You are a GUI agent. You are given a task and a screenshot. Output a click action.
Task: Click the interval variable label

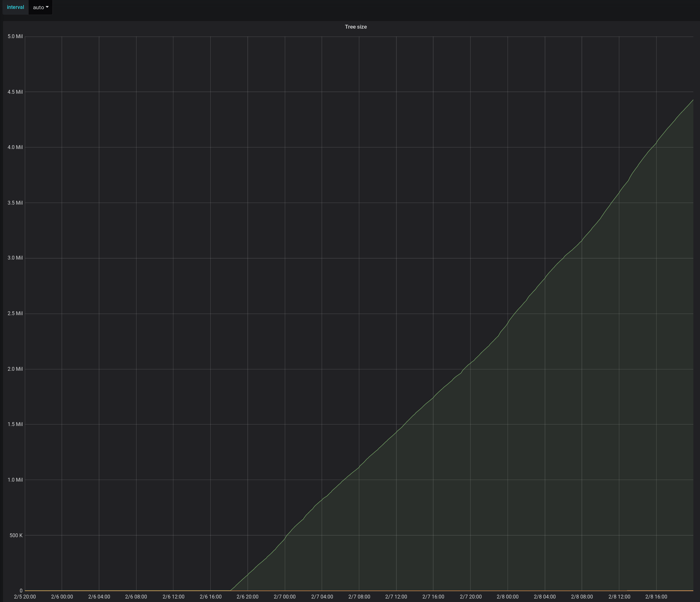point(15,7)
